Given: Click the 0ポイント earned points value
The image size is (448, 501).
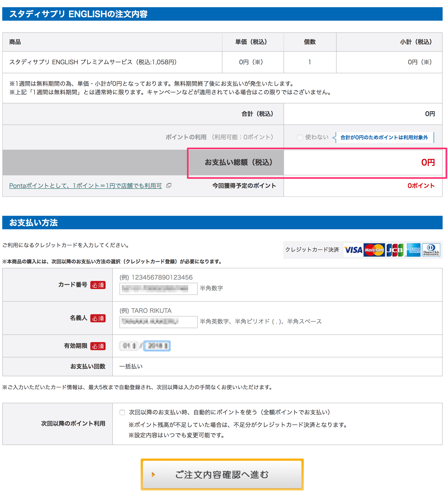Looking at the screenshot, I should point(421,186).
